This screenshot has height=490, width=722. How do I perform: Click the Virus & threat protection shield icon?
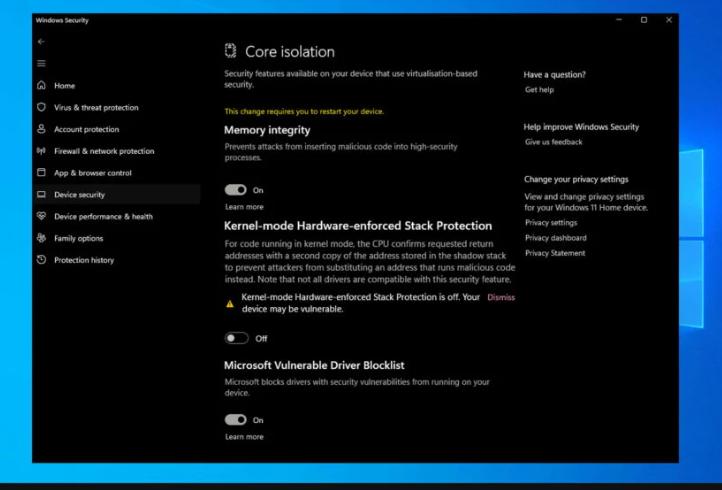click(x=41, y=107)
